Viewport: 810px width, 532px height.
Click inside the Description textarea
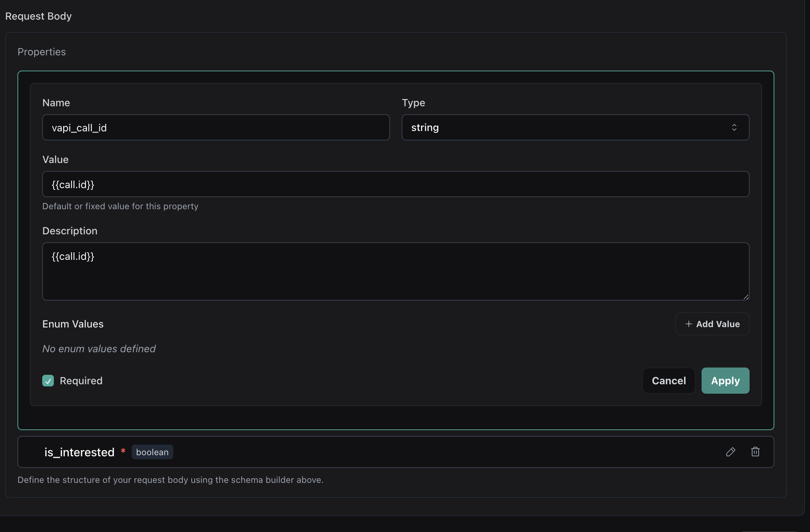396,271
